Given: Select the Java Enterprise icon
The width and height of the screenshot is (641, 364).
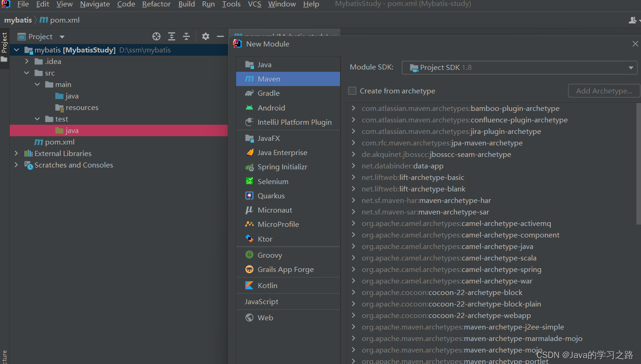Looking at the screenshot, I should [x=249, y=152].
